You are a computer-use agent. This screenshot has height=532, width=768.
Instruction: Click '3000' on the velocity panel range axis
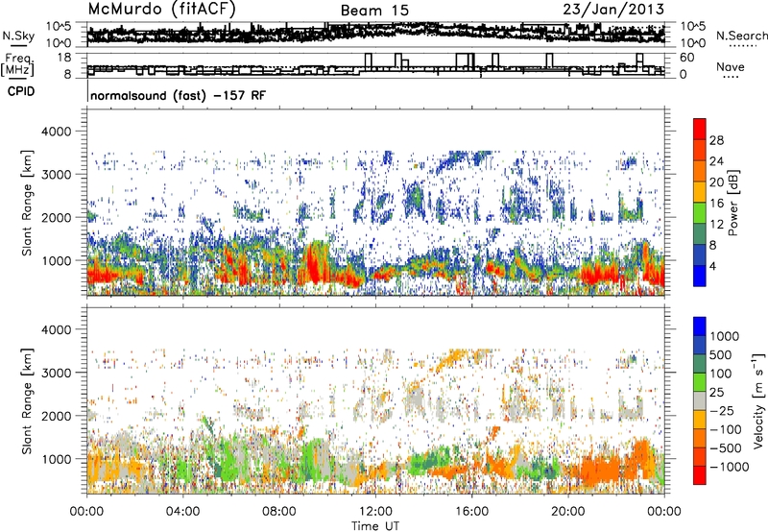coord(56,373)
